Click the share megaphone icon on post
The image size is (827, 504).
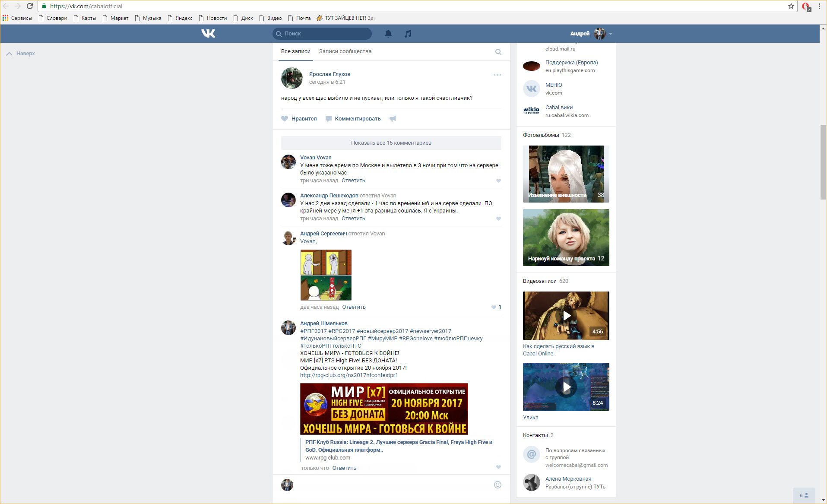(393, 119)
